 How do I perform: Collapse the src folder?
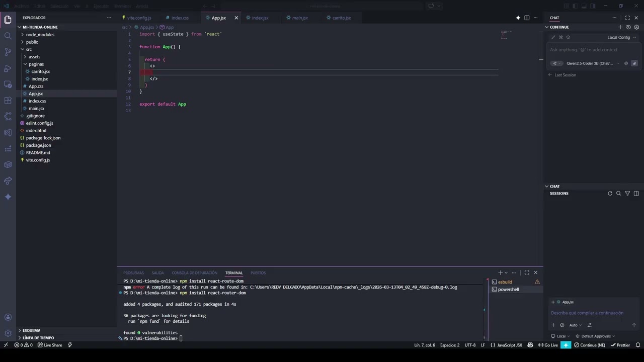29,49
